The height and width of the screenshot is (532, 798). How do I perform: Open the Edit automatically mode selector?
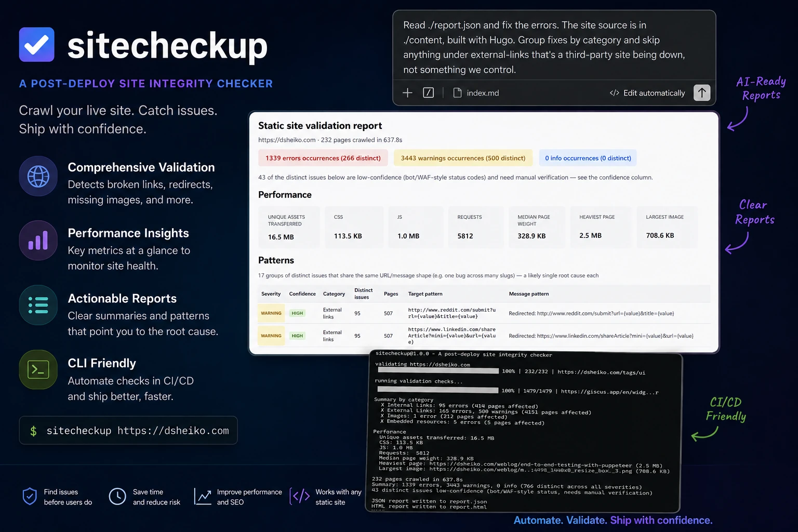click(647, 93)
